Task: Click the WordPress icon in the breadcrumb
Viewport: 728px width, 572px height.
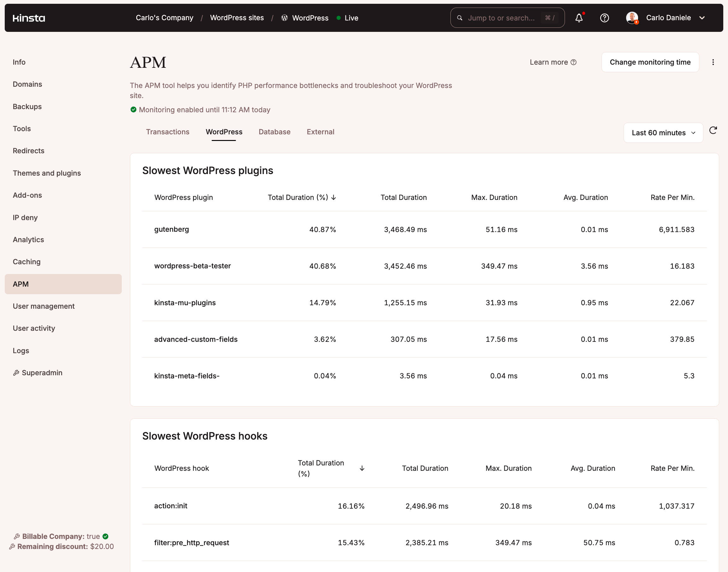Action: [x=285, y=18]
